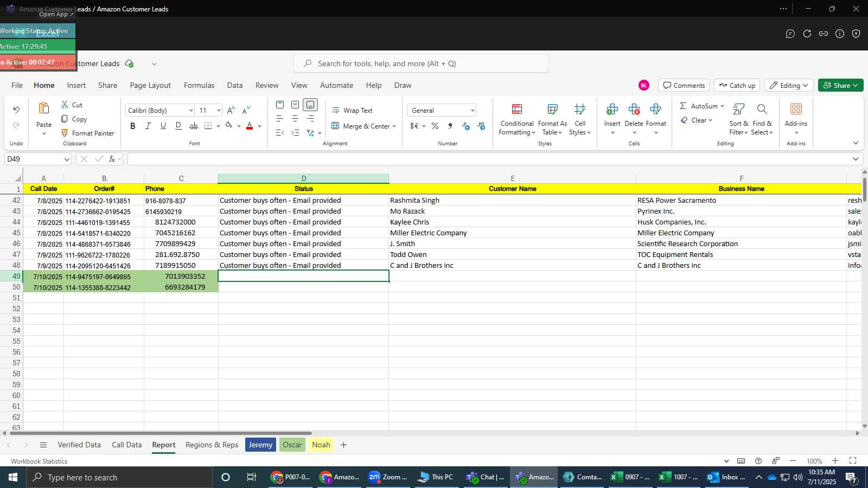Viewport: 868px width, 488px height.
Task: Add a new sheet with the plus icon
Action: [343, 445]
